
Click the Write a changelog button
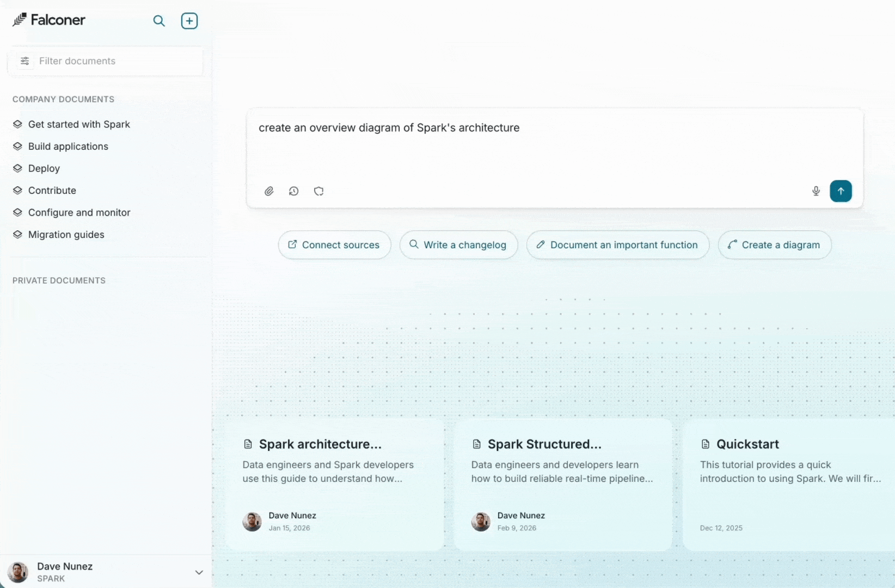tap(458, 245)
